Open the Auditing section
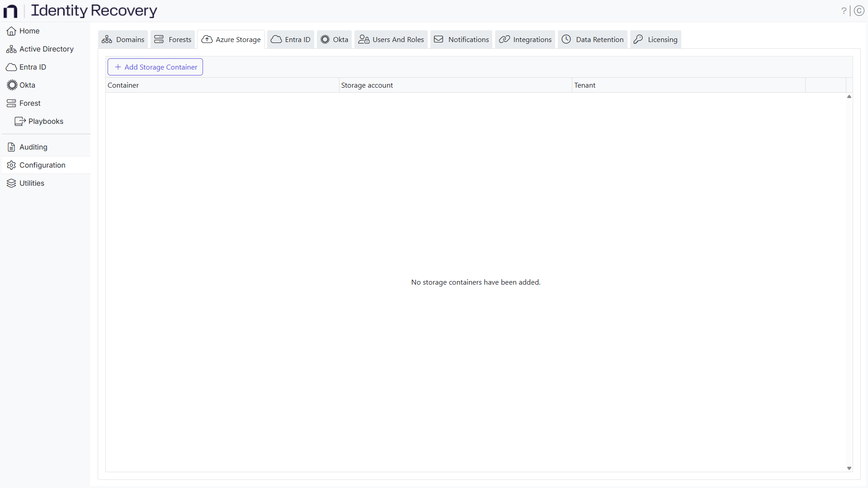868x488 pixels. coord(33,147)
